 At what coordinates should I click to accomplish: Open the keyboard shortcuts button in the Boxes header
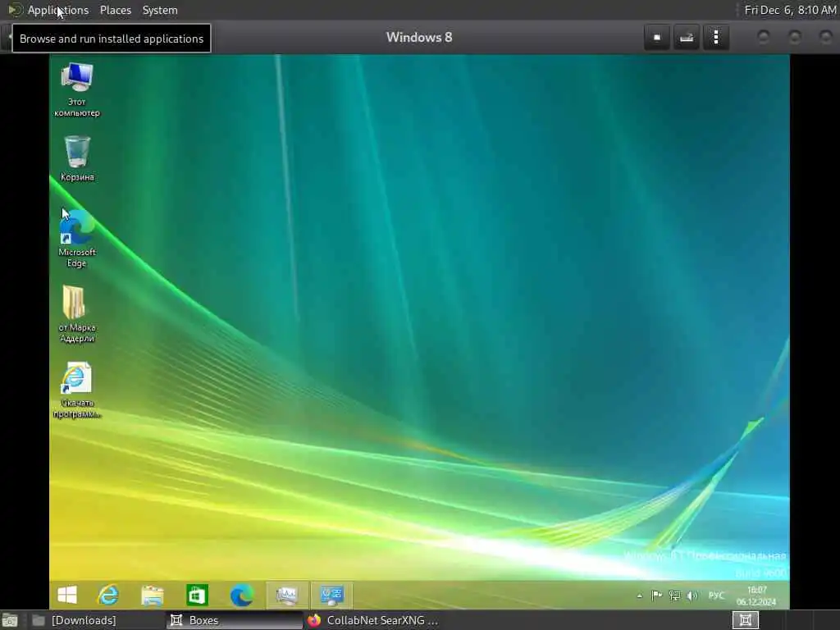click(687, 38)
